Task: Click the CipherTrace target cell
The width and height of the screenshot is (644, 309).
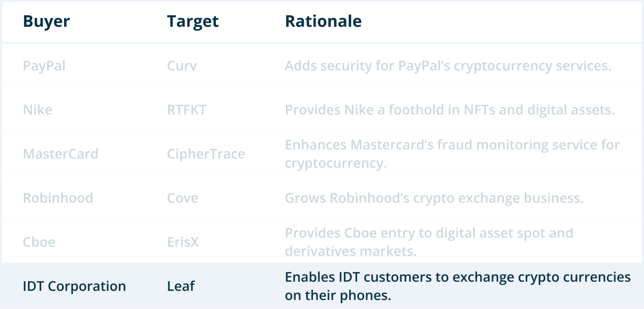Action: (x=206, y=154)
